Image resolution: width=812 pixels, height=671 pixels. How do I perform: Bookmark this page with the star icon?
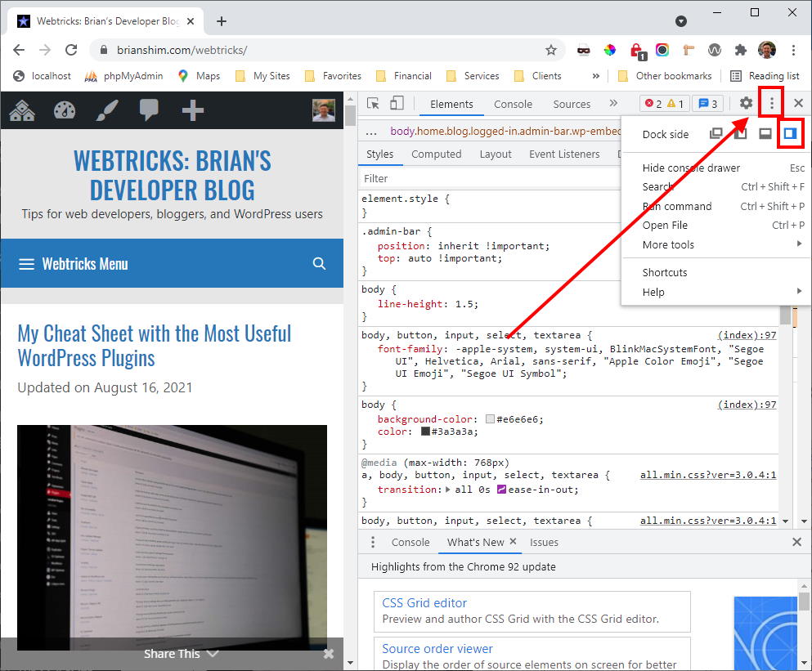[x=551, y=50]
